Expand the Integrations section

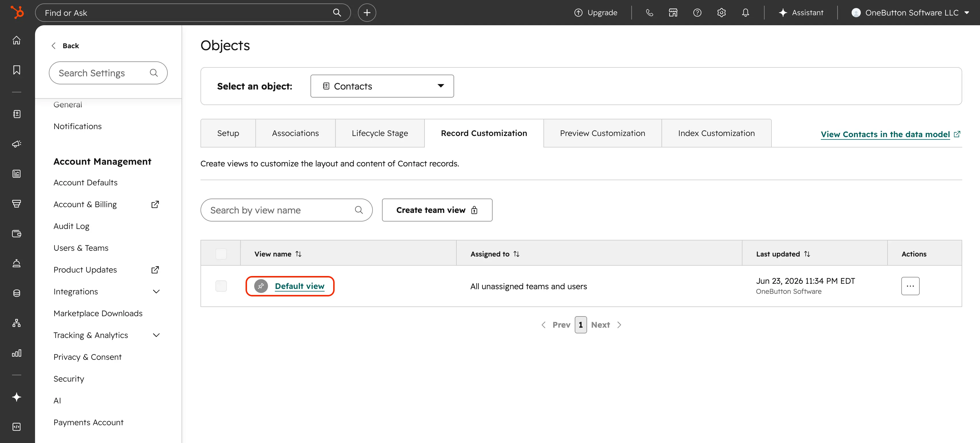(156, 292)
